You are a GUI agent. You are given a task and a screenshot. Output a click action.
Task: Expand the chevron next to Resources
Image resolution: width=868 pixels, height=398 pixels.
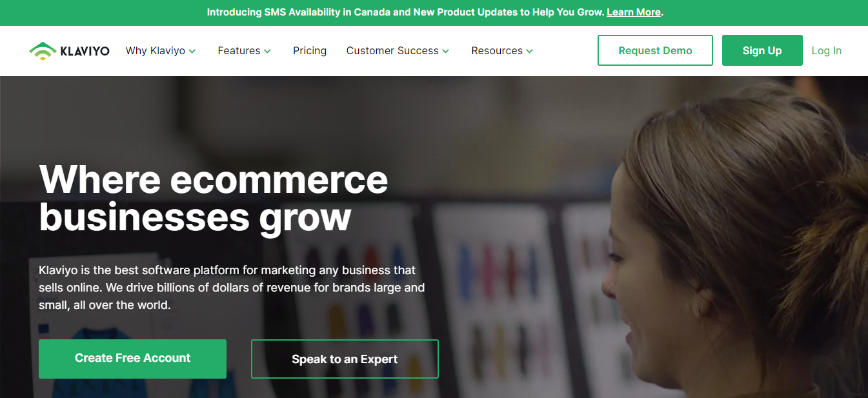click(529, 51)
